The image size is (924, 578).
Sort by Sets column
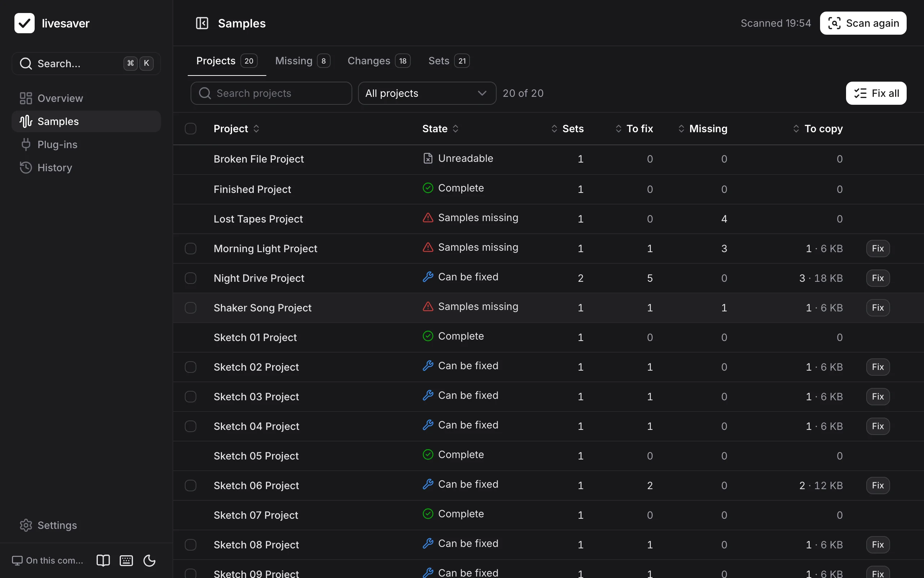(x=567, y=129)
